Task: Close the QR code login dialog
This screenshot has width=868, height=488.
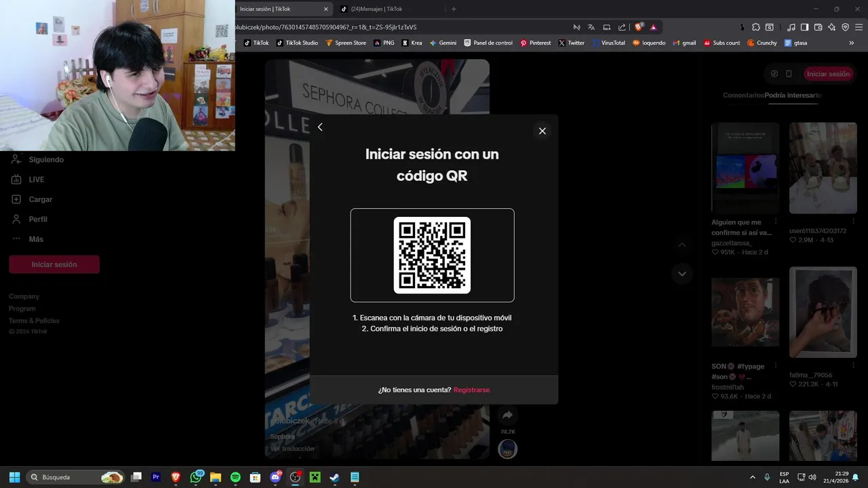Action: click(542, 131)
